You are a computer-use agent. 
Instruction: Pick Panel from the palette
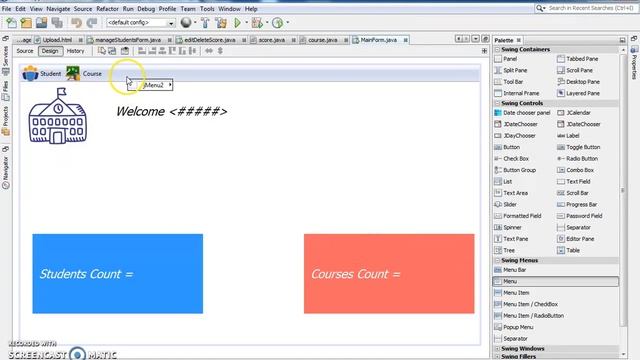click(x=506, y=59)
